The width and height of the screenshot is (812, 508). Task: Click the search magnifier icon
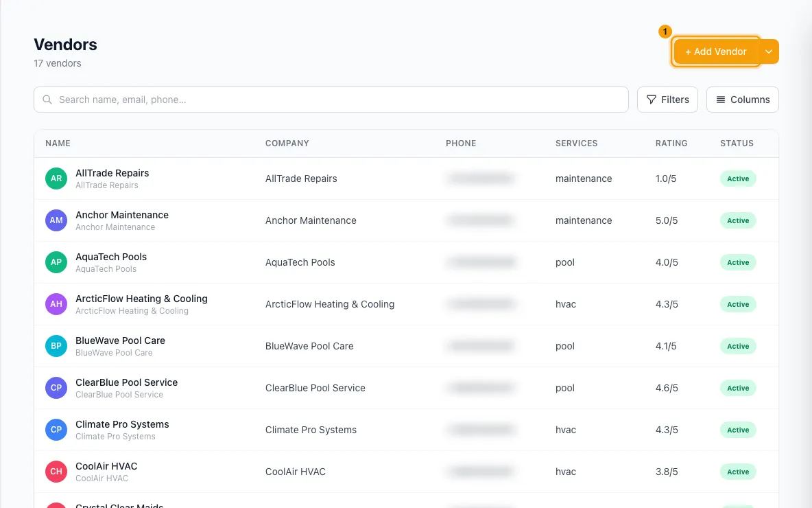(x=47, y=100)
